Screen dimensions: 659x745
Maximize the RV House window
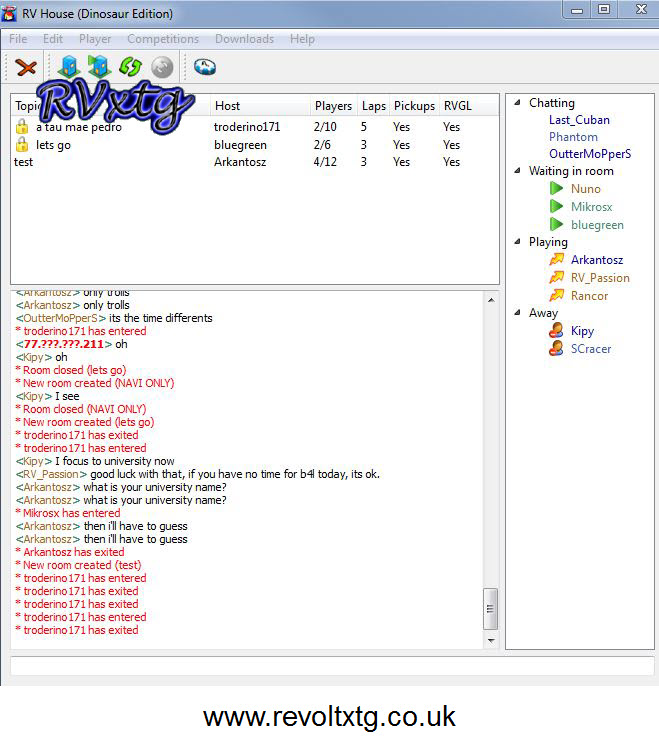(604, 9)
